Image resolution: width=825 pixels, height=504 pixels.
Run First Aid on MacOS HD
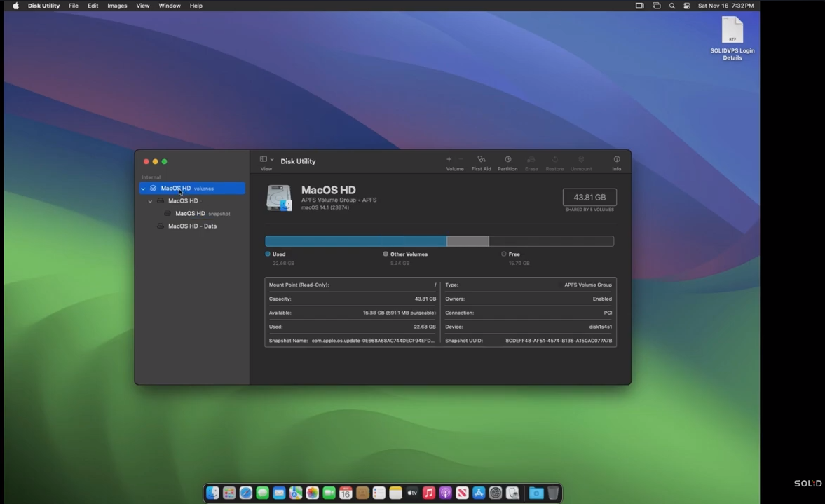pos(482,163)
